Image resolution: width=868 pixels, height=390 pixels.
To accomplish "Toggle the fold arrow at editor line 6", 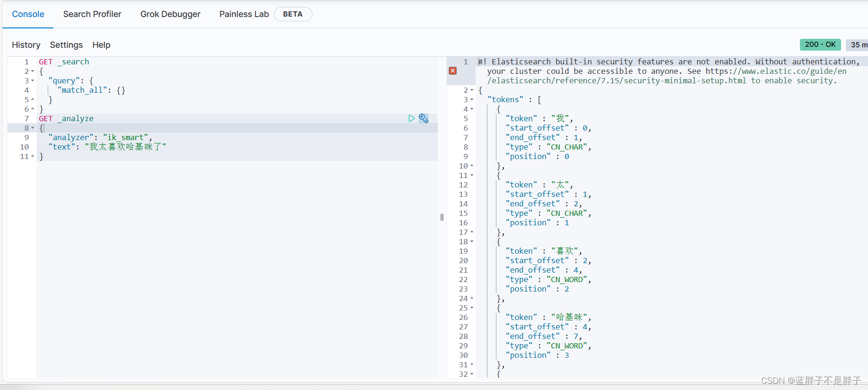I will [x=33, y=109].
